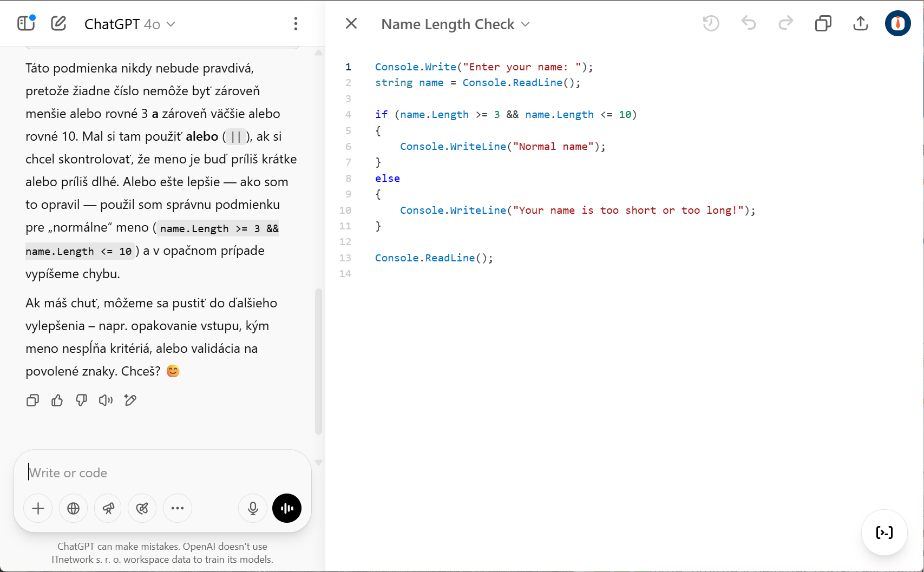Enable web search with the globe icon
This screenshot has width=924, height=572.
[73, 508]
